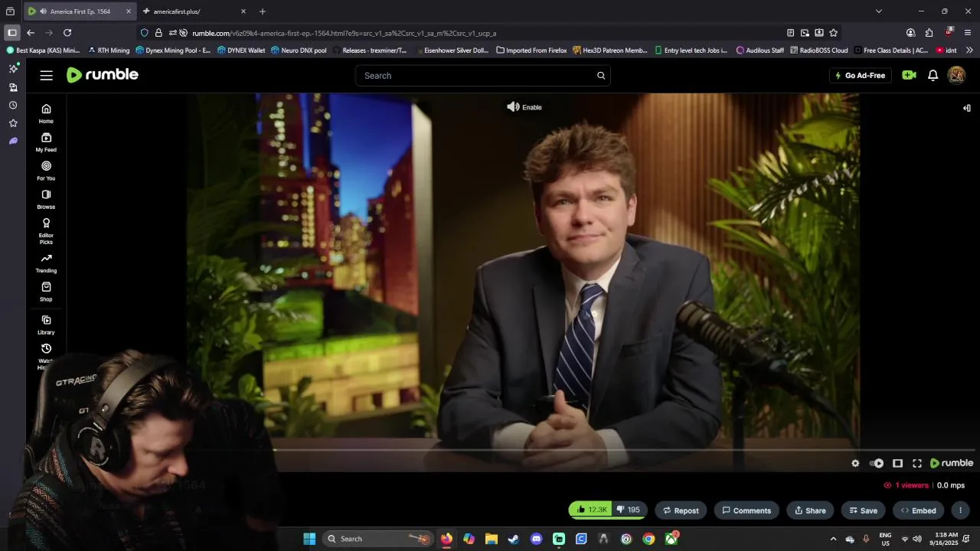
Task: Get the Embed code
Action: point(918,510)
